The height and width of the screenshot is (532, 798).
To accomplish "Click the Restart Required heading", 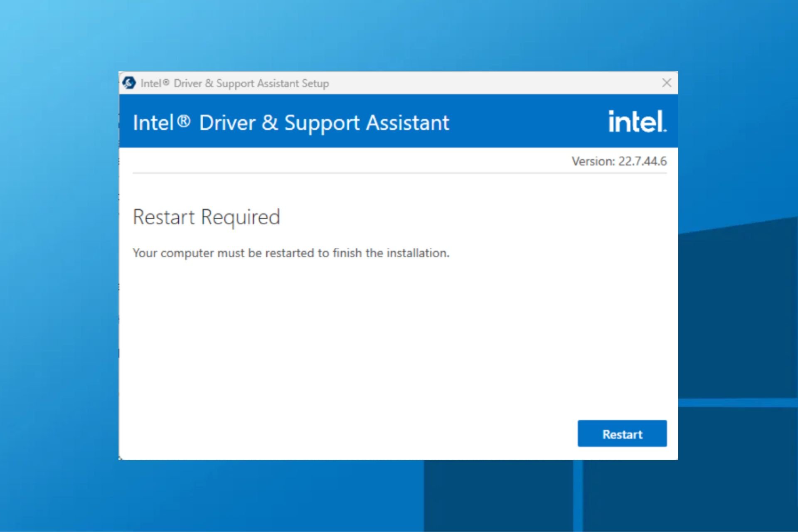I will coord(207,217).
